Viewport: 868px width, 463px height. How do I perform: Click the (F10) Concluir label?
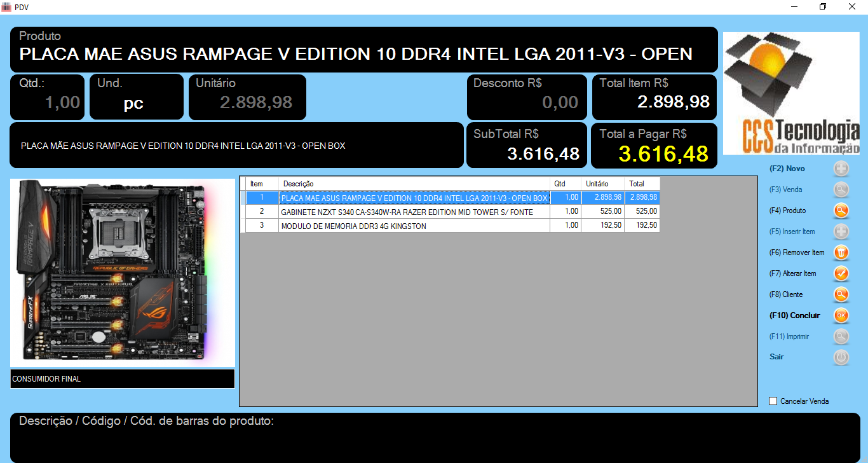click(x=794, y=315)
